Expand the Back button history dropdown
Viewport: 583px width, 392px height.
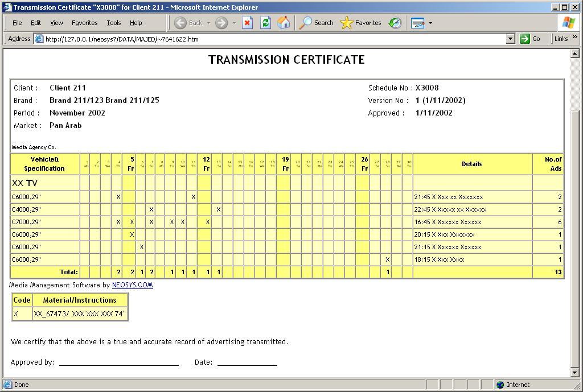(208, 23)
